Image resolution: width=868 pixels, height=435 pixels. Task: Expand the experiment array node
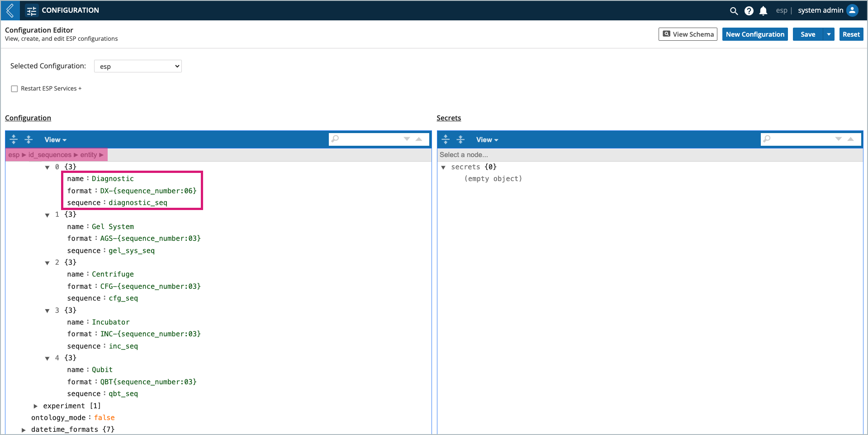35,406
